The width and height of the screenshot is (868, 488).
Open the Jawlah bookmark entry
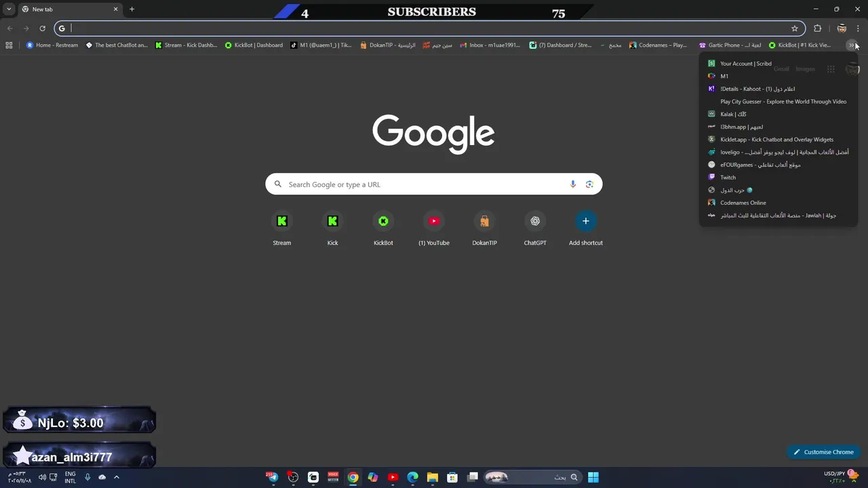click(778, 216)
